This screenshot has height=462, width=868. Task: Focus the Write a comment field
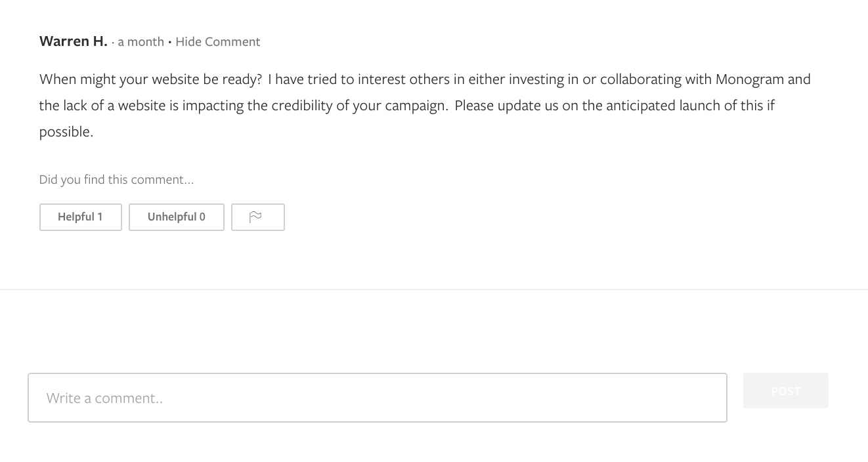click(x=377, y=398)
